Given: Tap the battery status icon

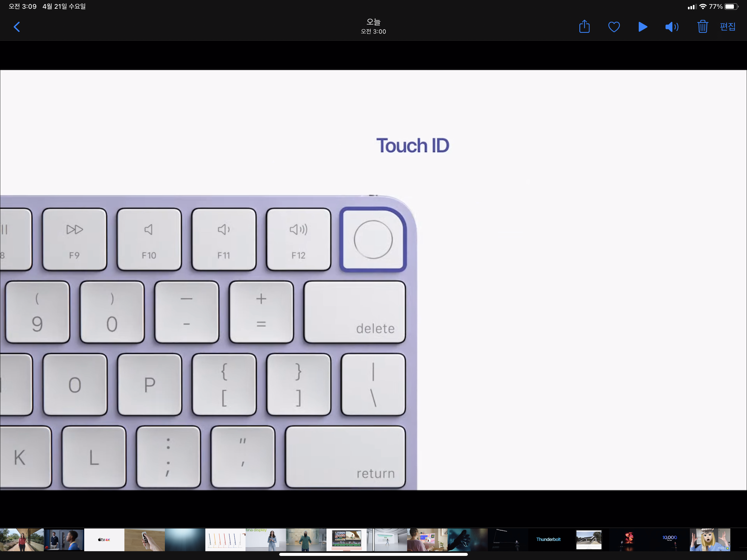Looking at the screenshot, I should click(731, 6).
